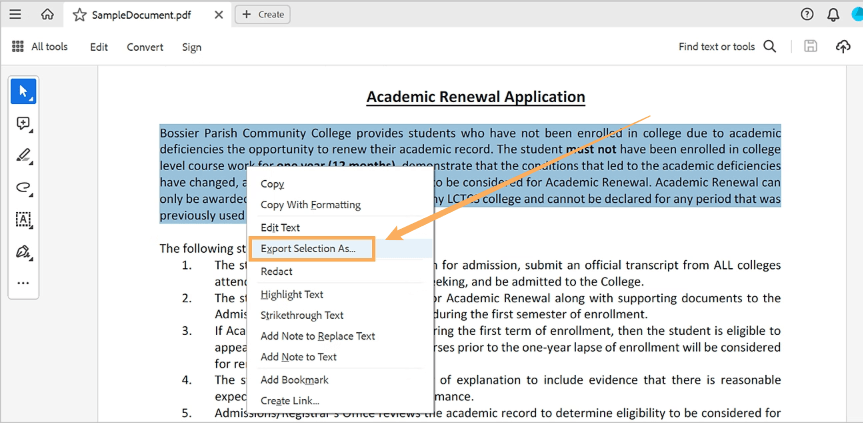The image size is (863, 423).
Task: Choose Add Note to Text
Action: point(340,357)
